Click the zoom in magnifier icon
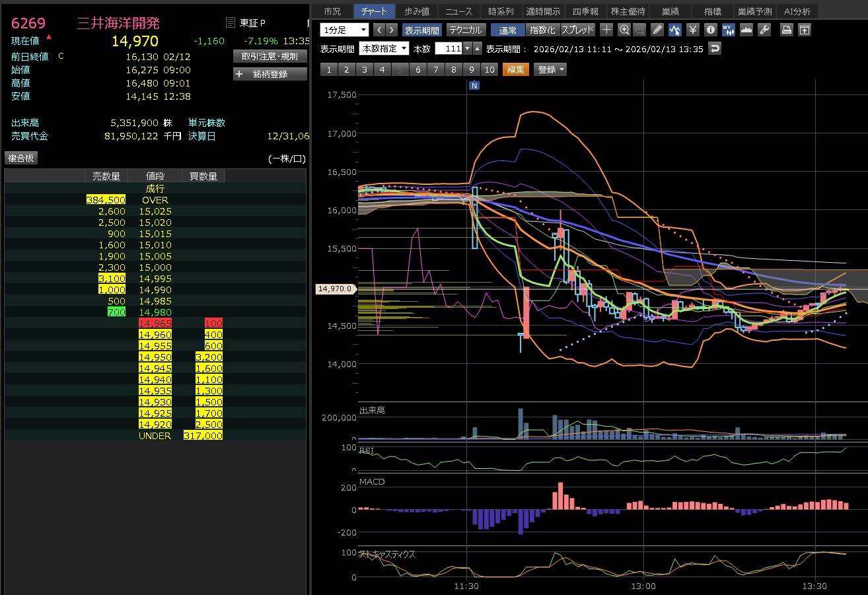Image resolution: width=868 pixels, height=595 pixels. (624, 30)
